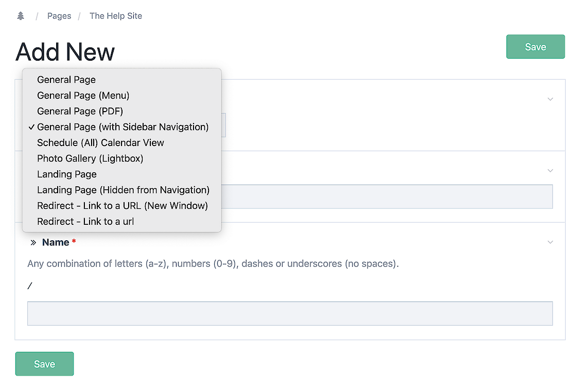Screen dimensions: 576x392
Task: Open the Pages breadcrumb link
Action: tap(59, 16)
